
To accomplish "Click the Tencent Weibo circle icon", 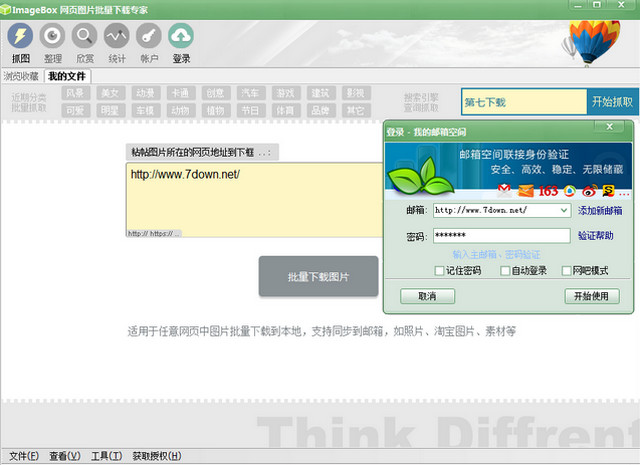I will pyautogui.click(x=570, y=191).
